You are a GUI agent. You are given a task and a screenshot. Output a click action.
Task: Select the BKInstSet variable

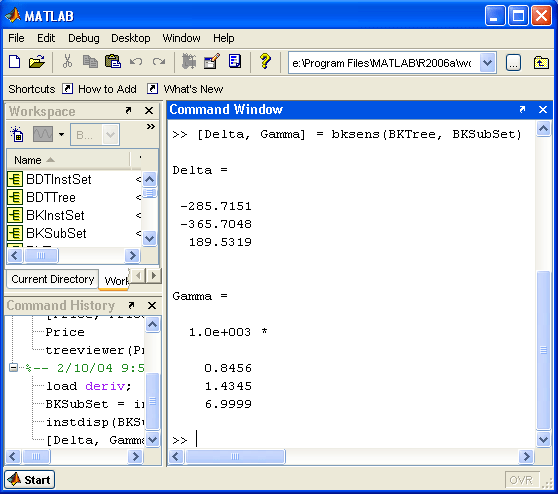pyautogui.click(x=55, y=215)
